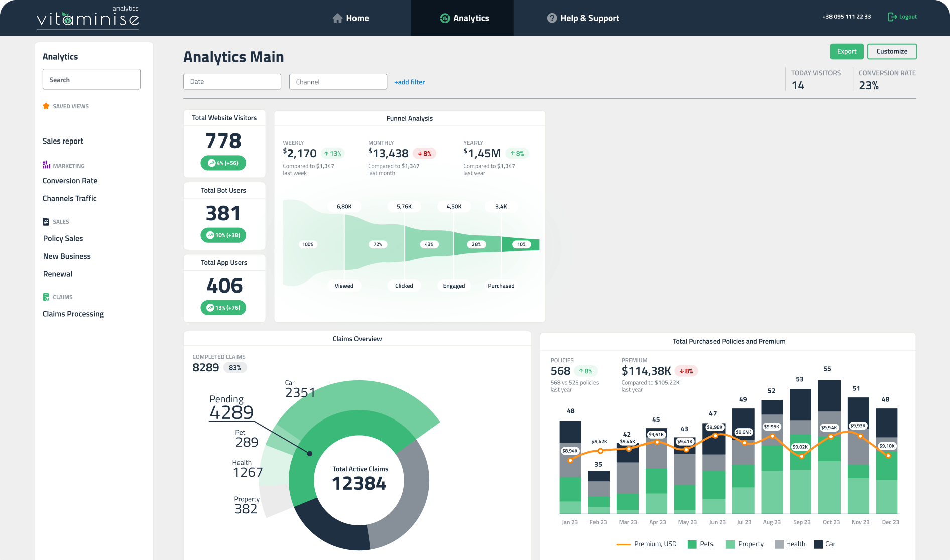Go to Claims Processing page
Screen dimensions: 950x560
pos(73,314)
